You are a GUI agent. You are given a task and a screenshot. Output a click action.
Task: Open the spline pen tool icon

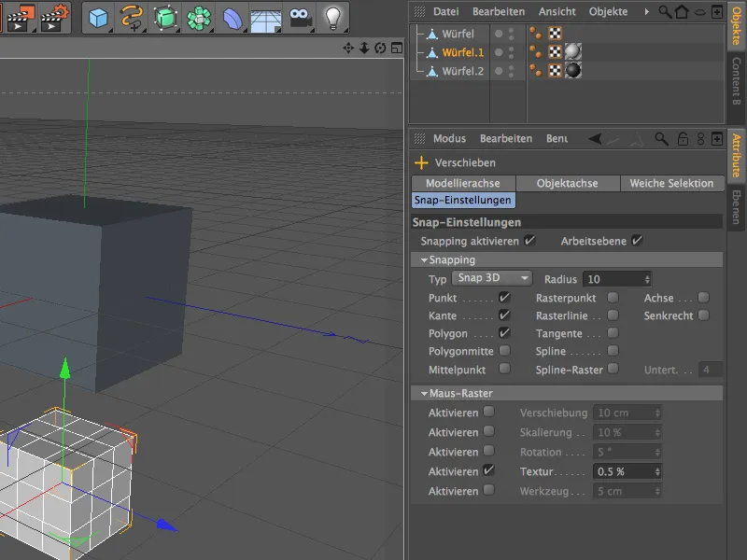pos(132,17)
